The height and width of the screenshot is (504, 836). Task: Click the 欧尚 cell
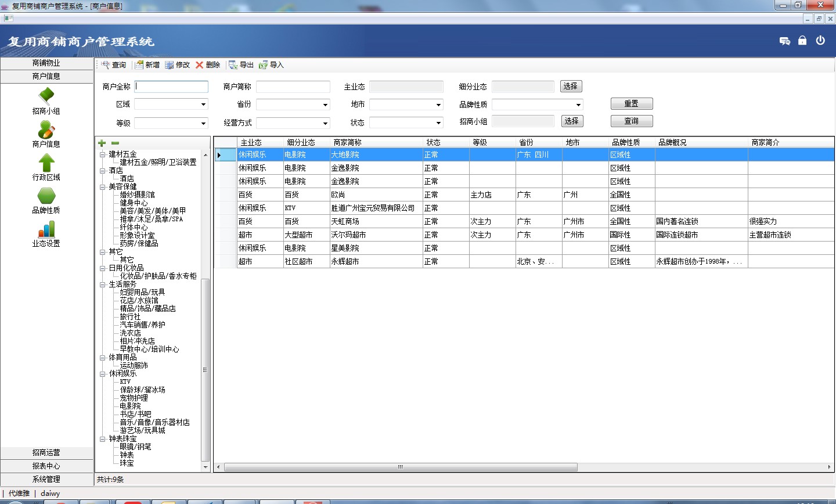coord(376,195)
